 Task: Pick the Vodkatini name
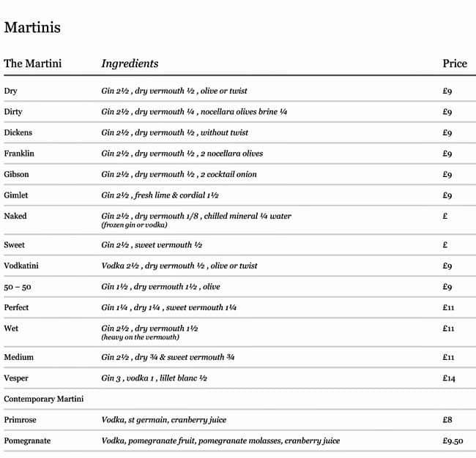(21, 266)
